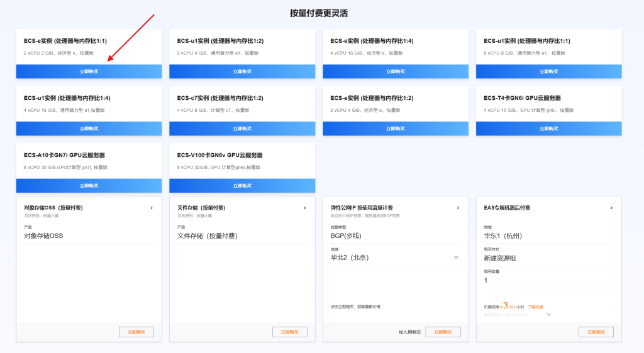Image resolution: width=644 pixels, height=353 pixels.
Task: Click the arrow icon next to EAS专属机器后付费
Action: click(x=612, y=208)
